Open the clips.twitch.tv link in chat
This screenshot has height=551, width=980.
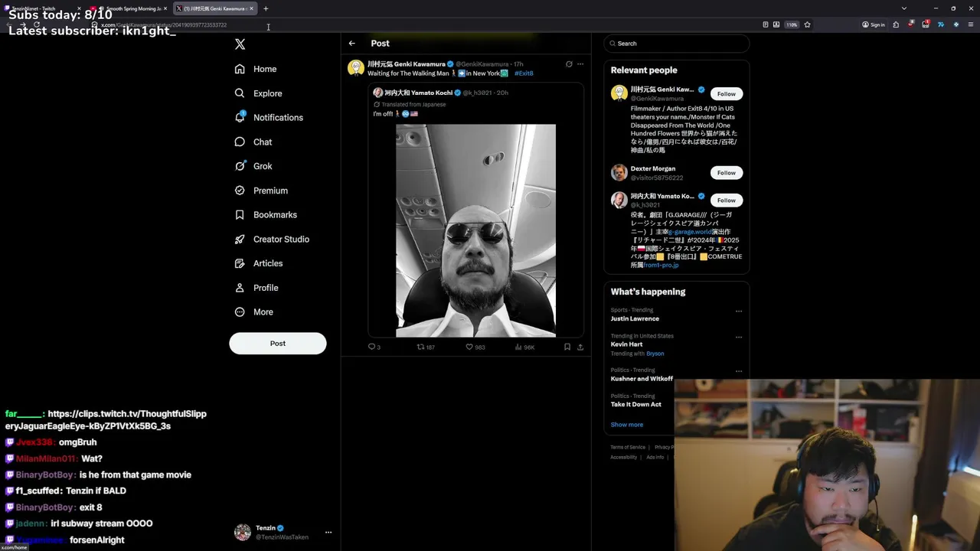[x=106, y=419]
